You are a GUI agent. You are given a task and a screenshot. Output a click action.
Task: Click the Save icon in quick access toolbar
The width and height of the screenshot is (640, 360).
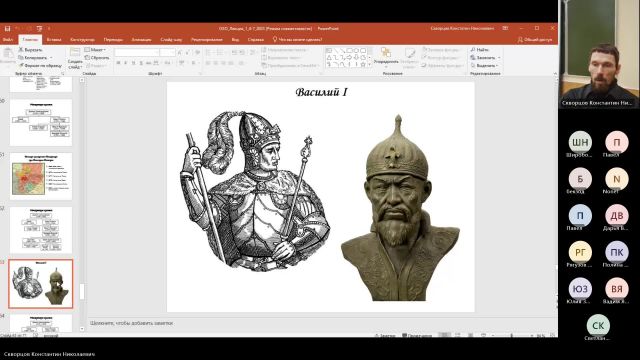(x=7, y=29)
